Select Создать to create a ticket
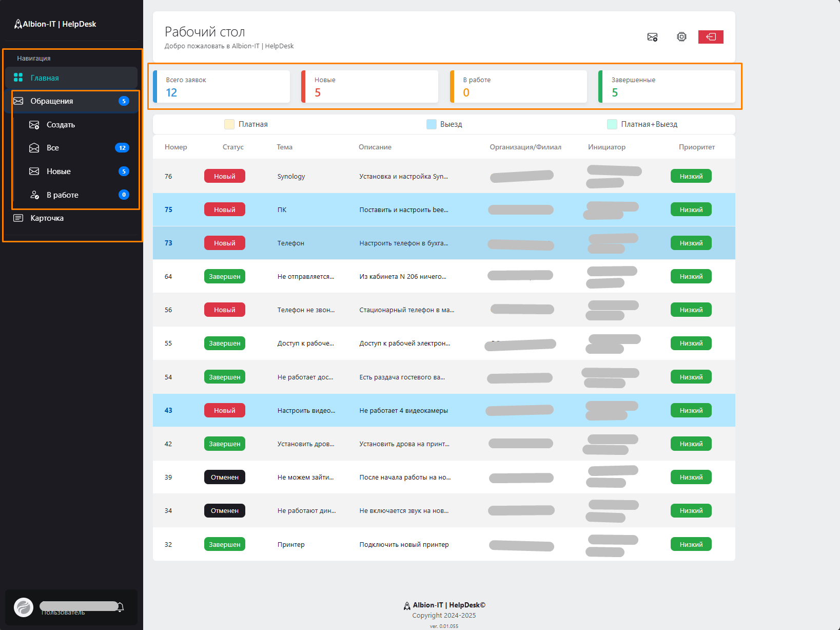Viewport: 840px width, 630px height. (x=61, y=125)
